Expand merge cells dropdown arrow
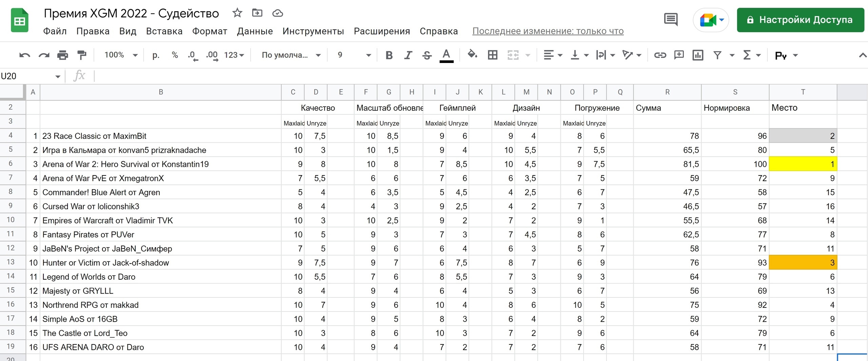868x361 pixels. (x=528, y=56)
